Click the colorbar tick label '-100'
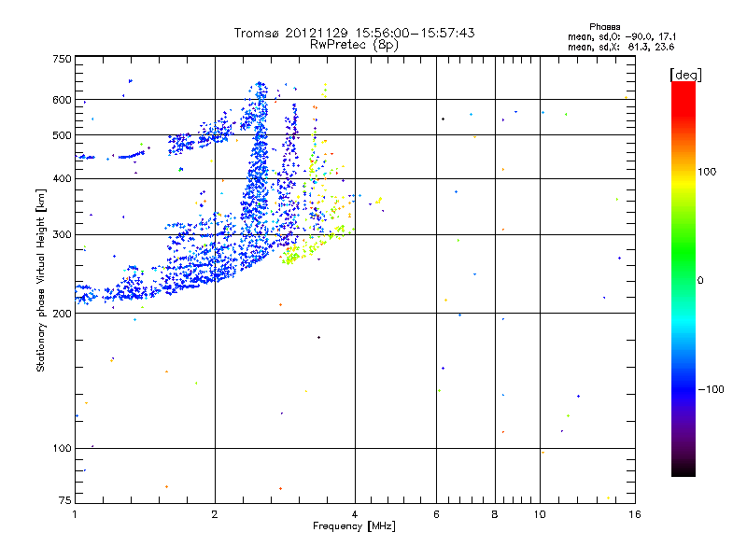Image resolution: width=747 pixels, height=560 pixels. tap(711, 389)
